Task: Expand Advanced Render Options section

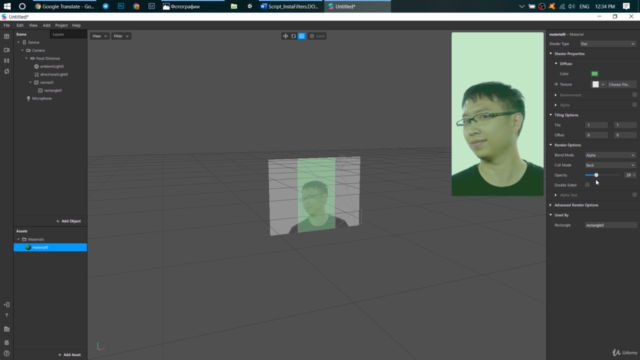Action: (576, 205)
